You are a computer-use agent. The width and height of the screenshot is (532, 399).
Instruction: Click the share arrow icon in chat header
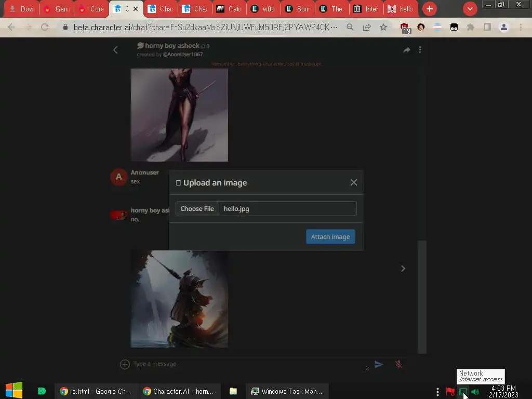point(406,50)
